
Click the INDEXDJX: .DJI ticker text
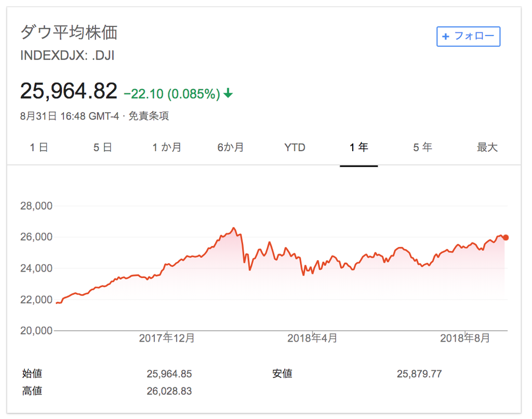tap(67, 55)
